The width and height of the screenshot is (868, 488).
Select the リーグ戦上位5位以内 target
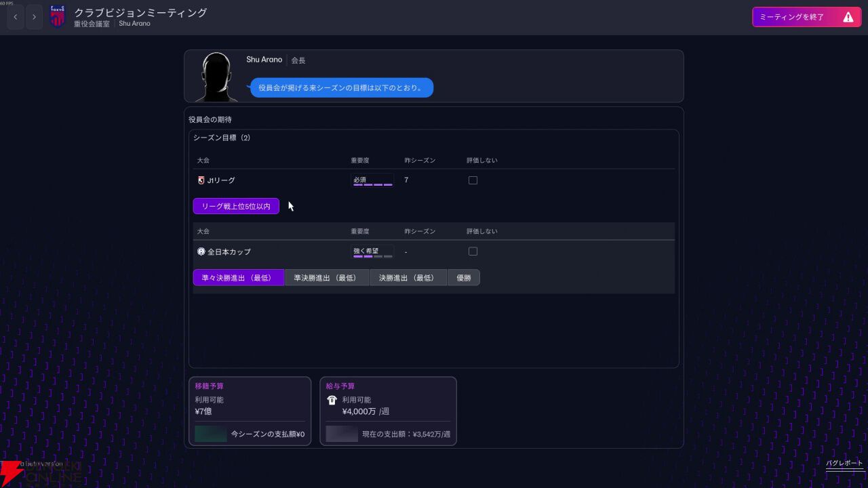point(236,206)
